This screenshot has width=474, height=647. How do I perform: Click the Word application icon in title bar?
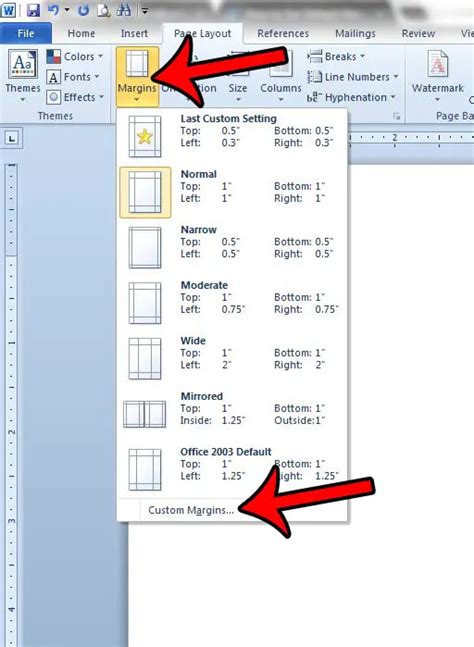[x=8, y=10]
